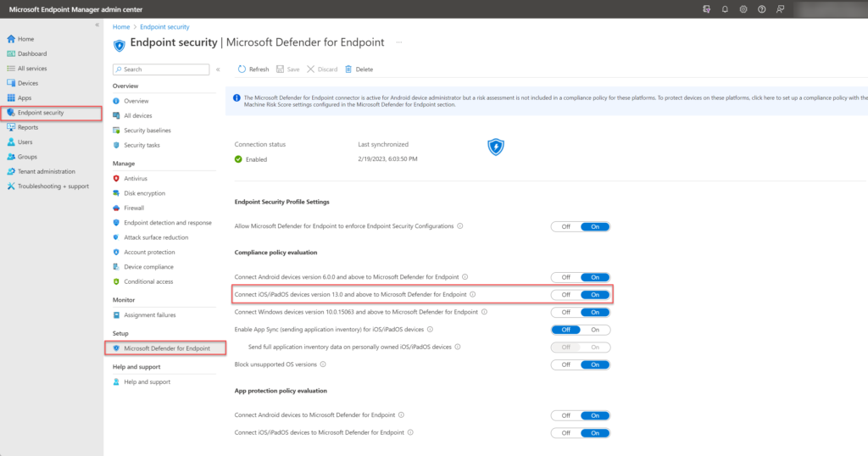
Task: Open portal settings gear icon
Action: click(743, 9)
